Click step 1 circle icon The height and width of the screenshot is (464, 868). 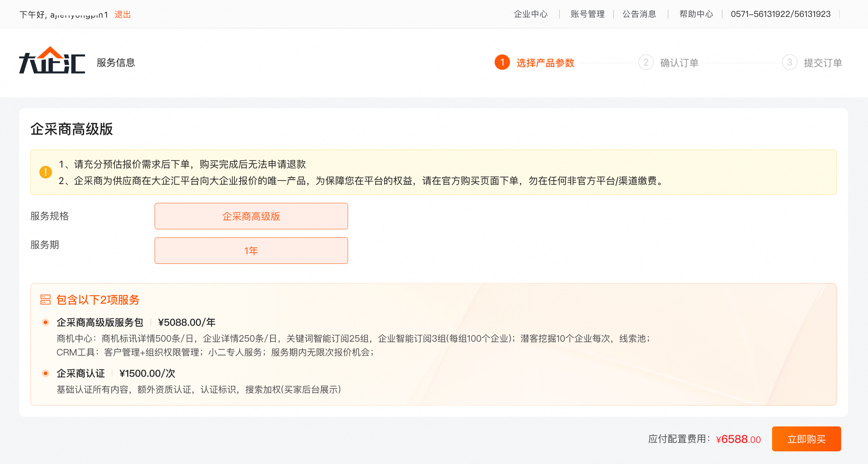pyautogui.click(x=502, y=63)
